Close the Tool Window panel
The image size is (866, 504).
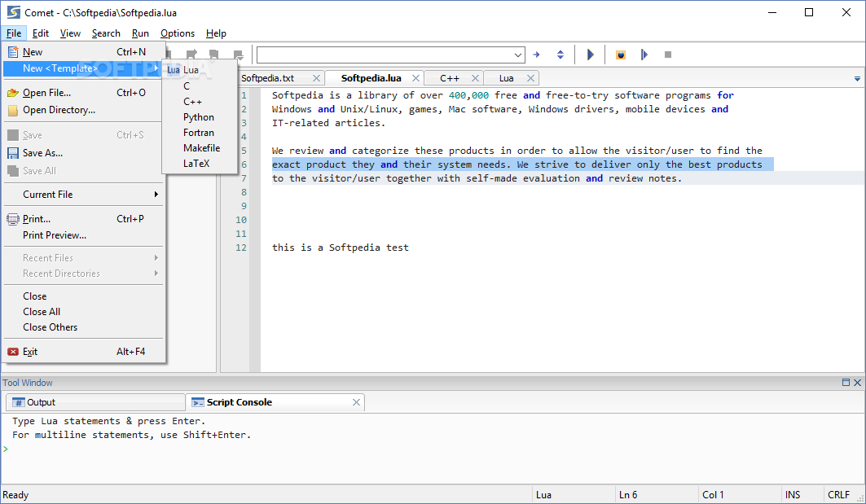857,383
